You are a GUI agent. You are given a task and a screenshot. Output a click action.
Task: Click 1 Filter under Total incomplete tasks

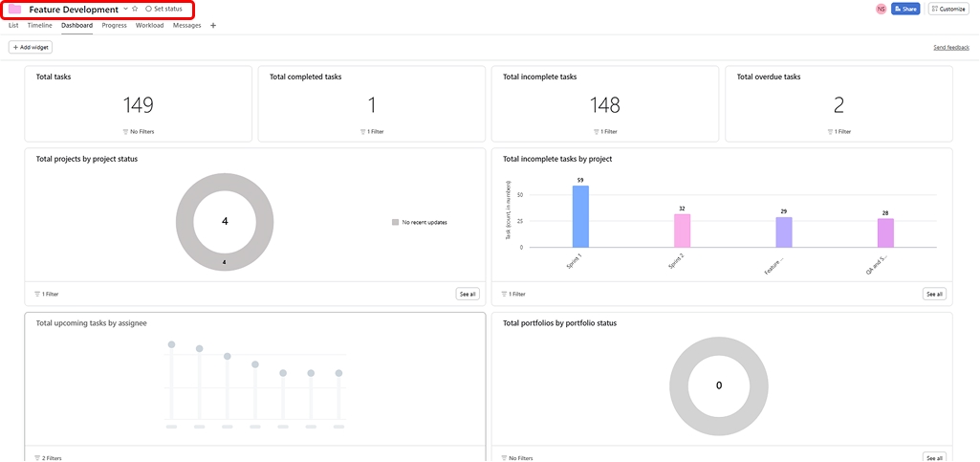605,132
